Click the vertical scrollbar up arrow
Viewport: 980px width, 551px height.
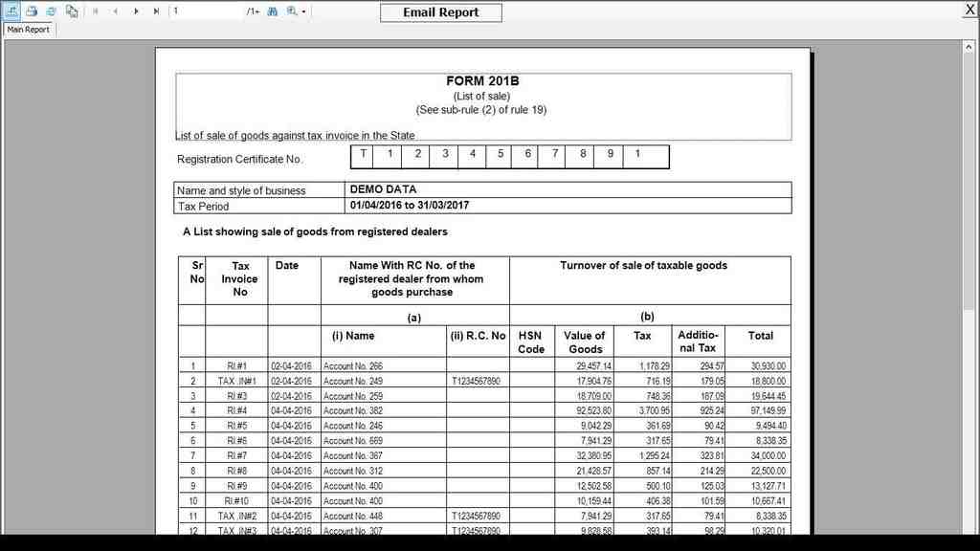coord(969,47)
